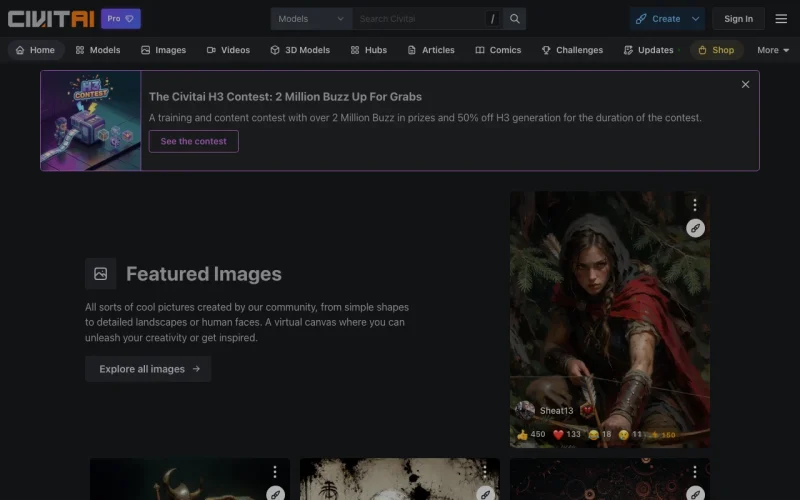The width and height of the screenshot is (800, 500).
Task: Click the Sheat13 username
Action: 556,411
